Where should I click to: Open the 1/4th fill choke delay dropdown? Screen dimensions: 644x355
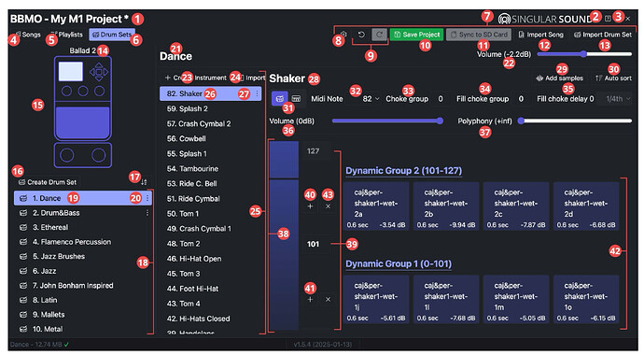click(x=618, y=99)
